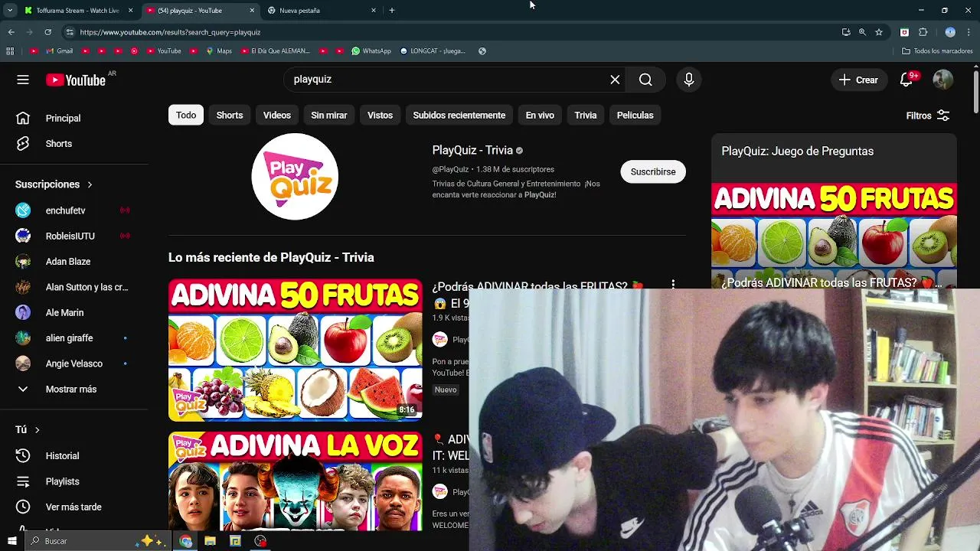The width and height of the screenshot is (980, 551).
Task: Click the magnifying glass search button
Action: 645,80
